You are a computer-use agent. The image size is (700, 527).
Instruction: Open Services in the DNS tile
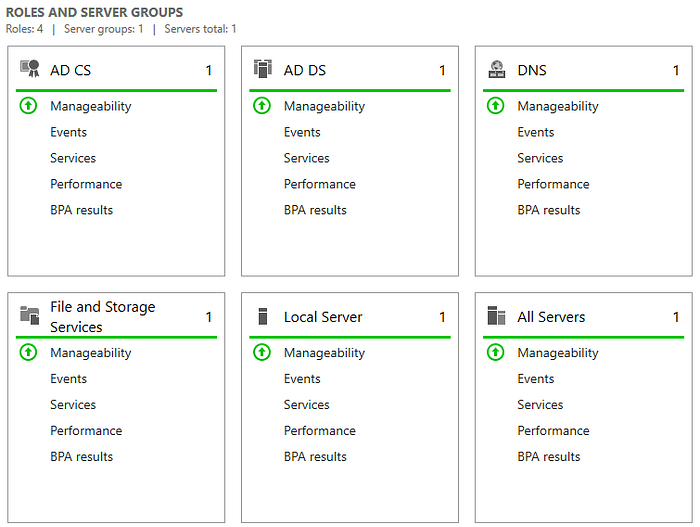540,158
